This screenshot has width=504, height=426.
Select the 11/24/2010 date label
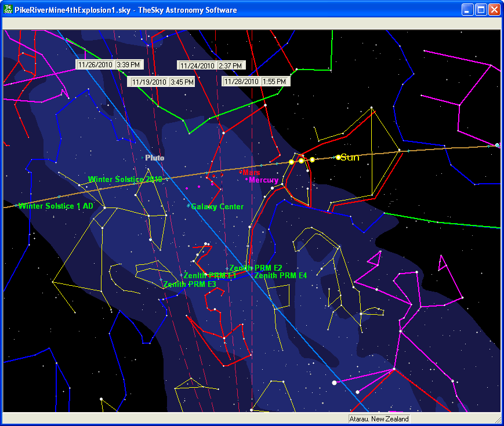(x=197, y=66)
